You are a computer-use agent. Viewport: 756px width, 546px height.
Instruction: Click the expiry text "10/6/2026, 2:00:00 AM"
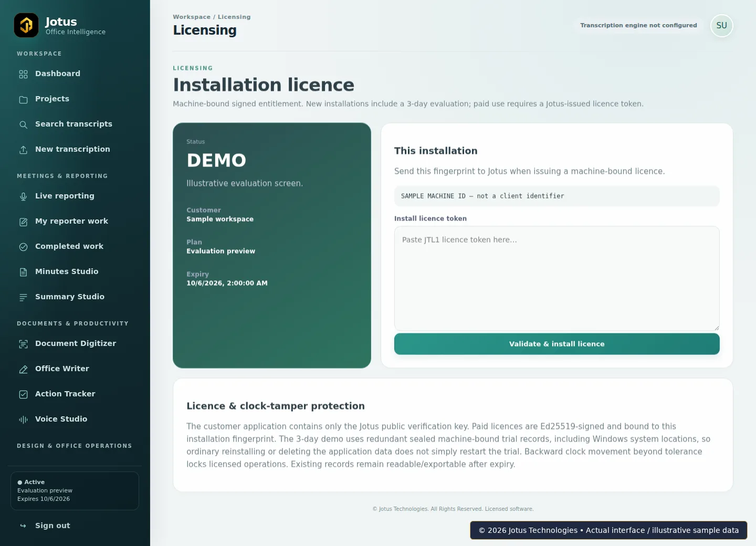227,283
